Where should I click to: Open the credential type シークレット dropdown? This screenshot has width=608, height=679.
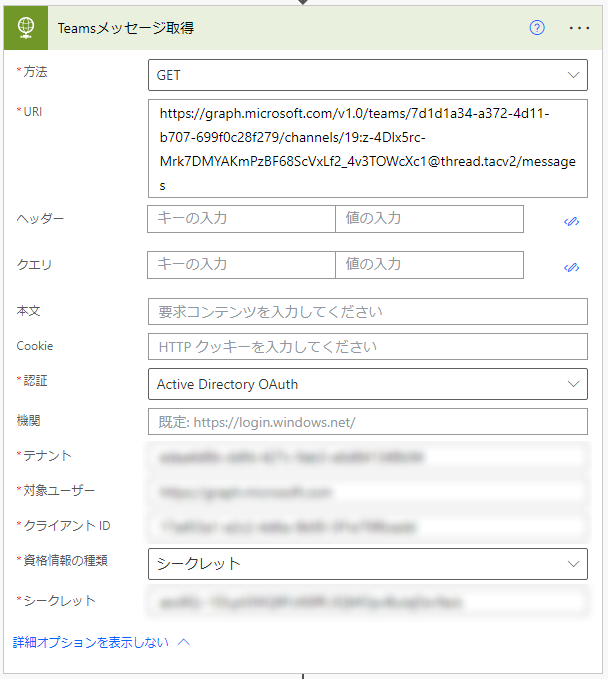368,564
